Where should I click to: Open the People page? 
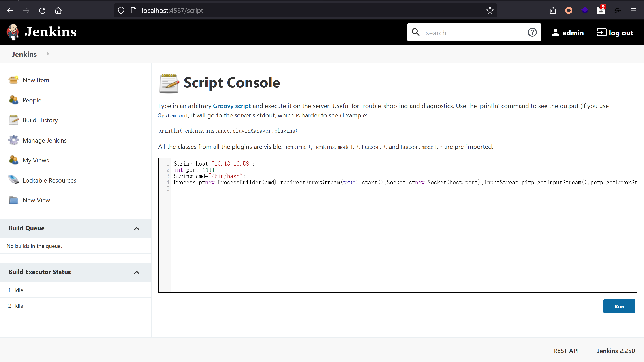(32, 100)
